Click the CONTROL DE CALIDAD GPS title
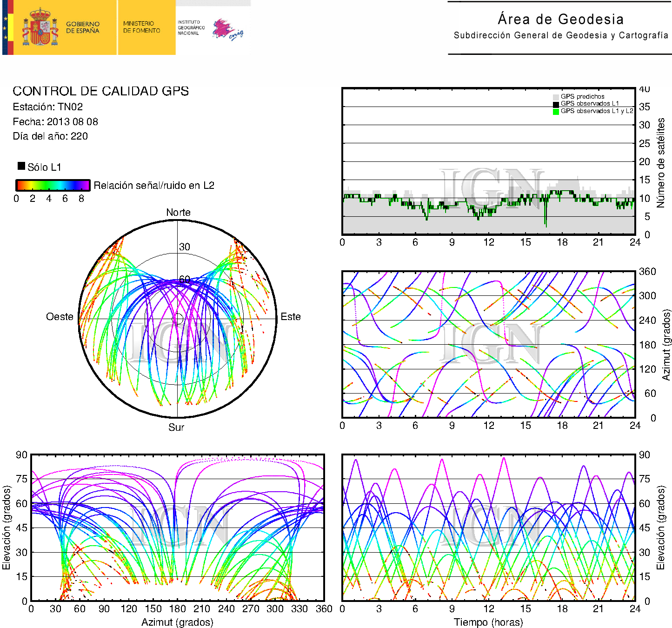Image resolution: width=672 pixels, height=628 pixels. 100,91
